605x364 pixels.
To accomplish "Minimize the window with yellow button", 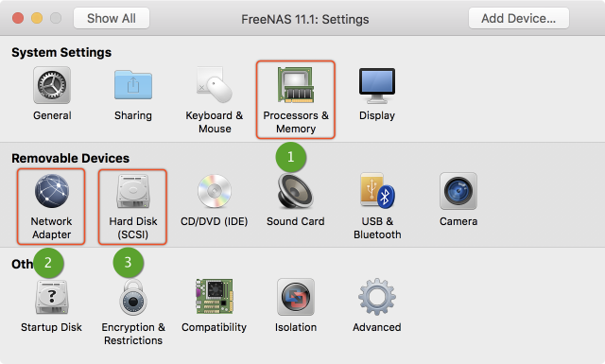I will (x=37, y=18).
